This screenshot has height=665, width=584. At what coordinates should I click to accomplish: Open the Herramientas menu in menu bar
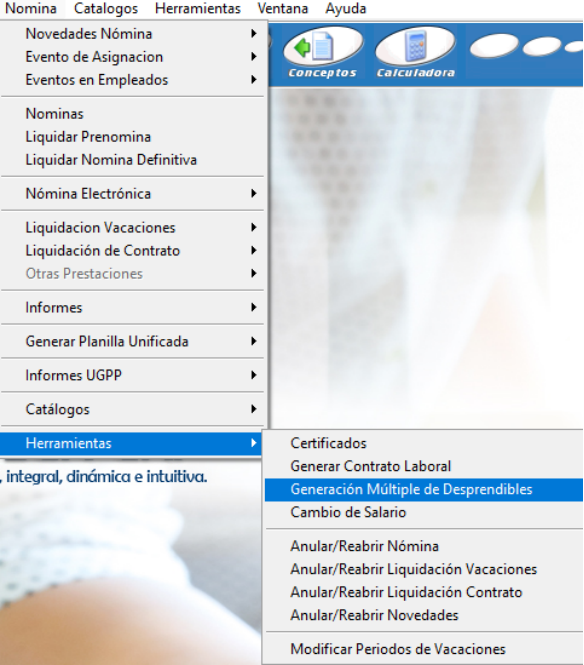tap(198, 8)
